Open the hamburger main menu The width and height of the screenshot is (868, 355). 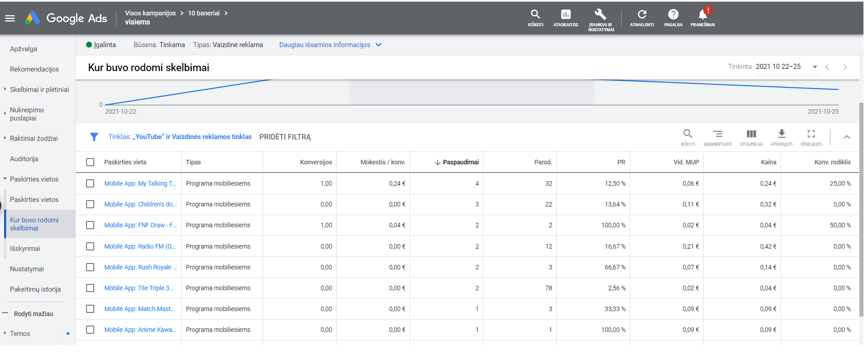pyautogui.click(x=10, y=18)
